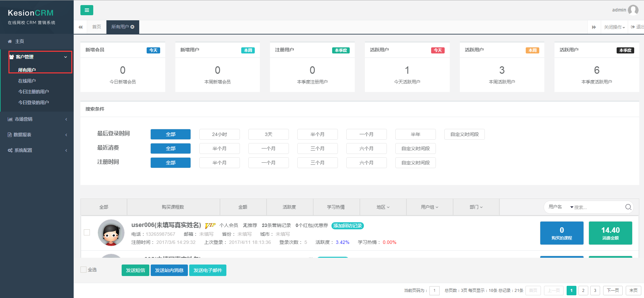Tick the 全选 select-all checkbox
Viewport: 644px width, 298px height.
point(83,270)
